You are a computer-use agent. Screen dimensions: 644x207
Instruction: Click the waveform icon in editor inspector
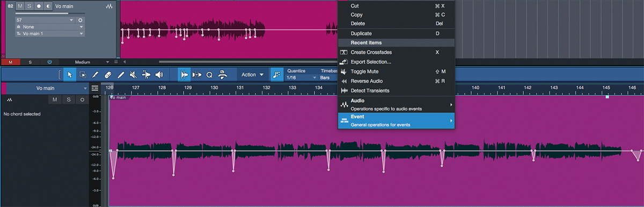(x=10, y=99)
